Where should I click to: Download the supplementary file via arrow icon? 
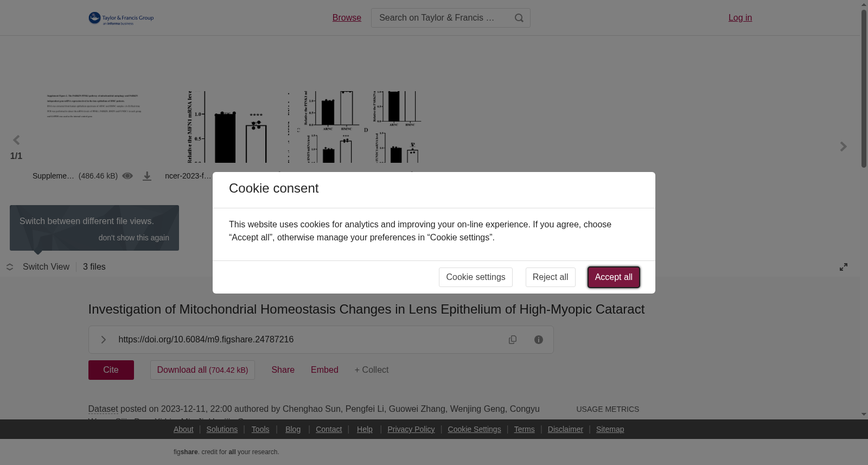pyautogui.click(x=147, y=176)
